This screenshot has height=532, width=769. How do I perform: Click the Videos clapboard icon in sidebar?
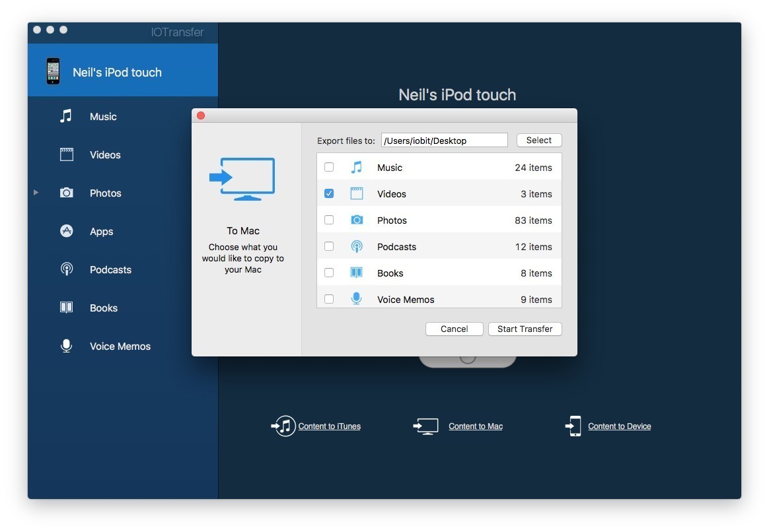coord(66,154)
